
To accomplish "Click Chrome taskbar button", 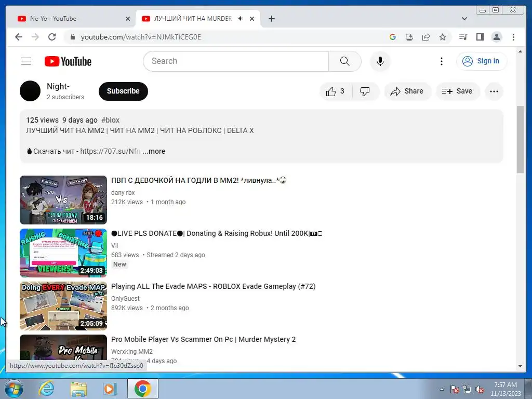I will coord(142,389).
